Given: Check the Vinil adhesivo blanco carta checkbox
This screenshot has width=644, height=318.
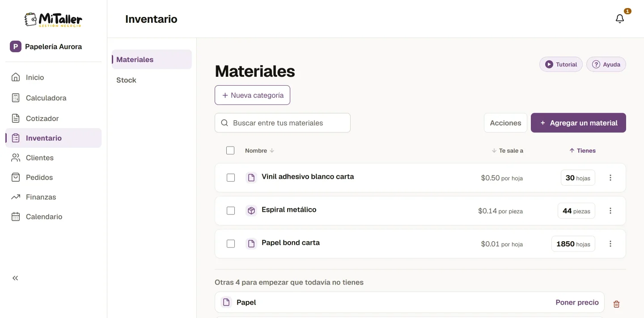Looking at the screenshot, I should [231, 178].
